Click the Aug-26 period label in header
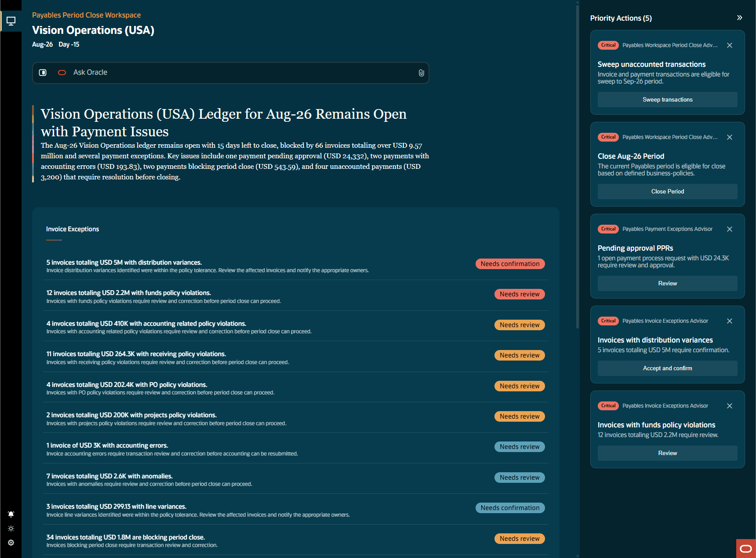 pyautogui.click(x=42, y=44)
